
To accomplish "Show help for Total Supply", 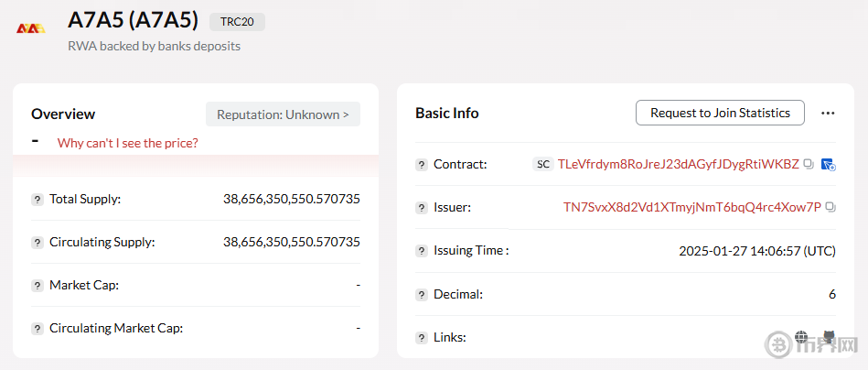I will pos(38,199).
